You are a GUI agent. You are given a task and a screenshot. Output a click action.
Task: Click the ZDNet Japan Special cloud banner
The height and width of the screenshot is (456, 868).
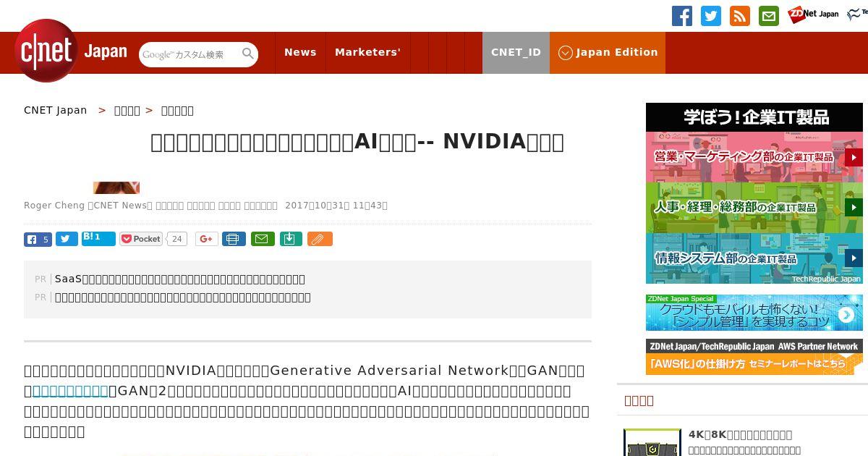coord(754,313)
